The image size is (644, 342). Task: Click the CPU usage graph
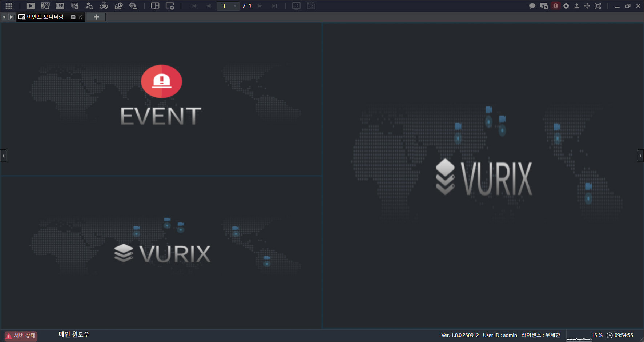[x=579, y=336]
